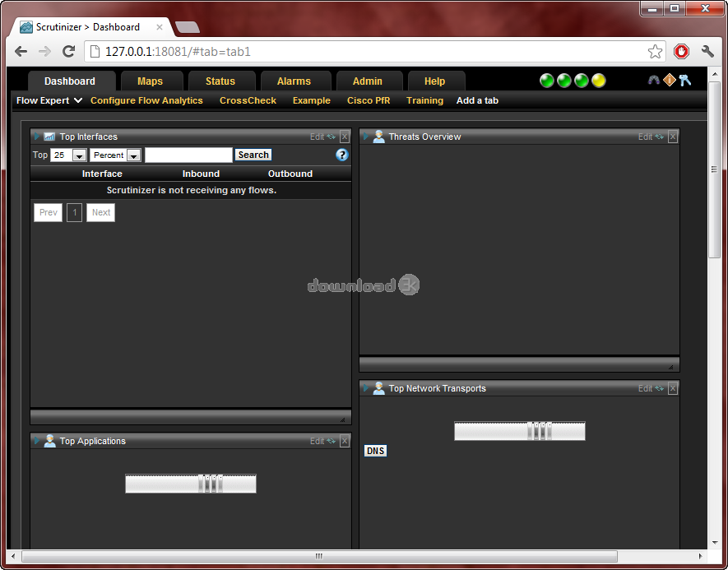728x570 pixels.
Task: Click the horizontal page scrollbar thumb
Action: pos(319,556)
